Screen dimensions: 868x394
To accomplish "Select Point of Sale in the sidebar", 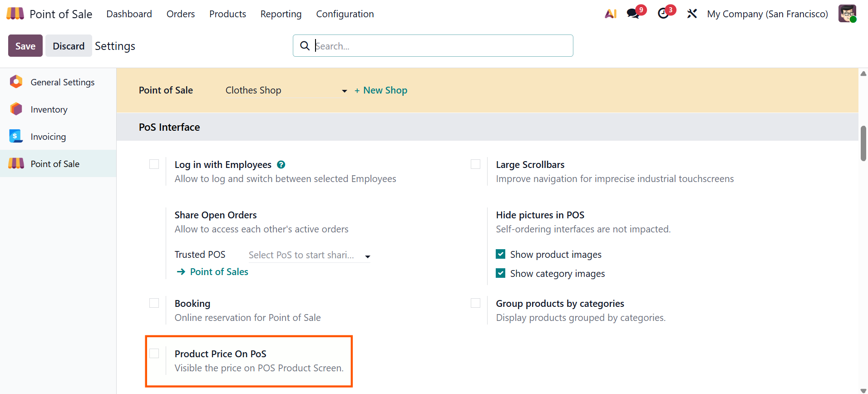I will (58, 163).
